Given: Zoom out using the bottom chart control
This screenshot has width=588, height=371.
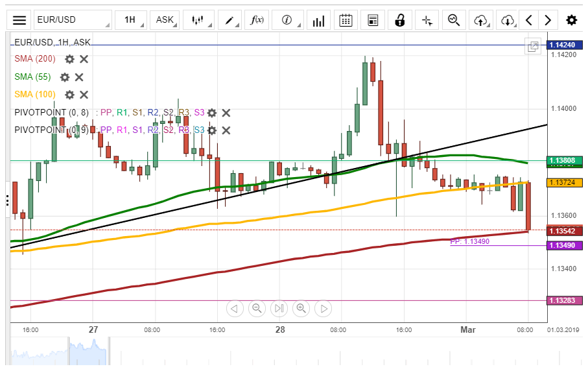Looking at the screenshot, I should pyautogui.click(x=257, y=309).
